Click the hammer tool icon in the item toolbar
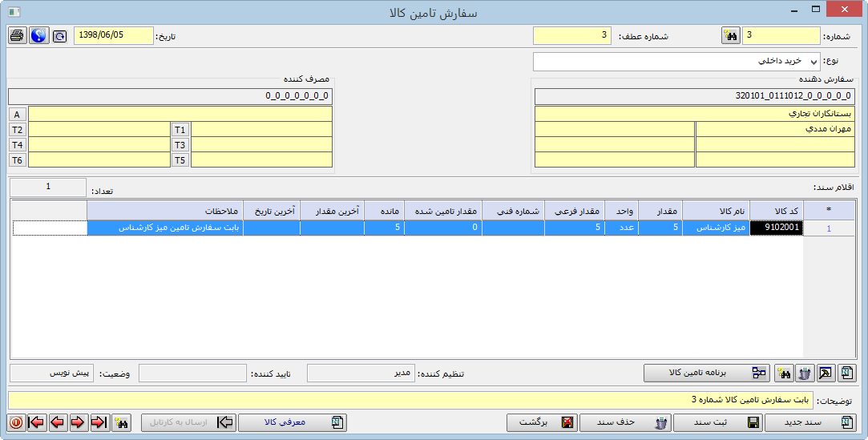868x440 pixels. pyautogui.click(x=826, y=373)
